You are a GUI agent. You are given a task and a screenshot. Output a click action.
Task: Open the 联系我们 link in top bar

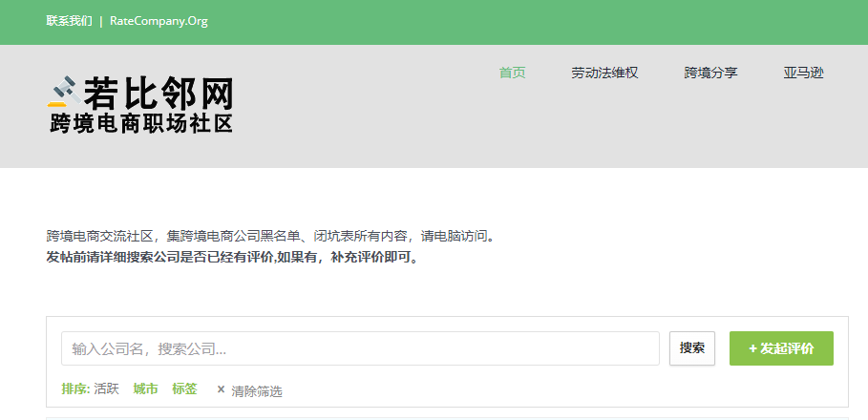point(69,21)
